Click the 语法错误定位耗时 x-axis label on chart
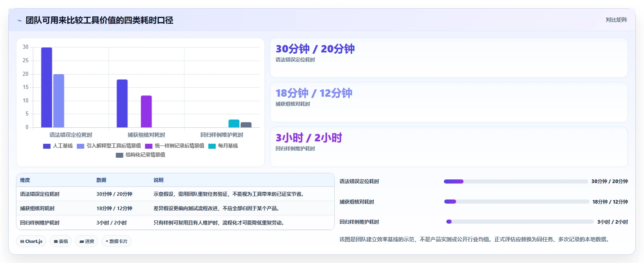The image size is (644, 263). [71, 135]
